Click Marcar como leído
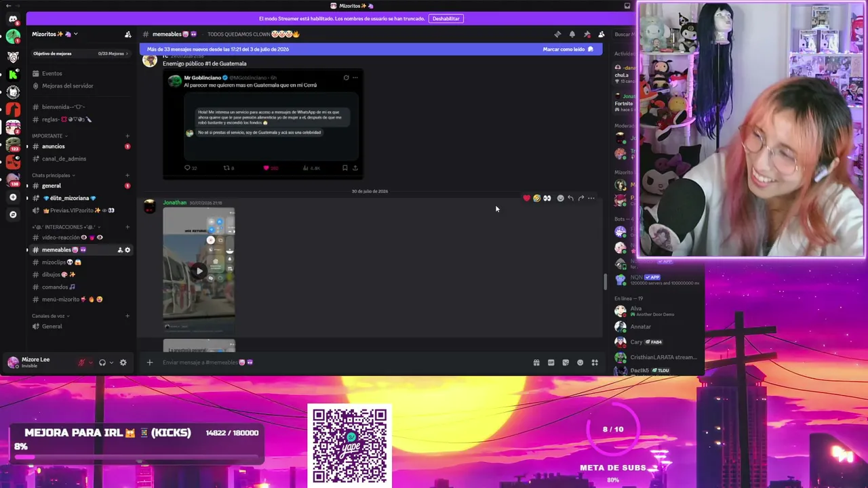The image size is (868, 488). [x=568, y=49]
